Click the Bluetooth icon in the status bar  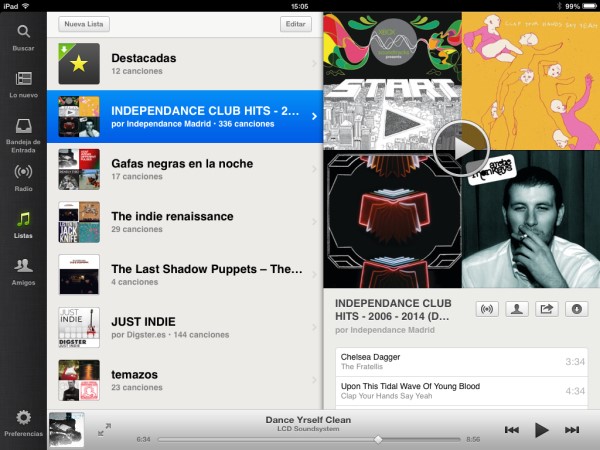pos(559,6)
